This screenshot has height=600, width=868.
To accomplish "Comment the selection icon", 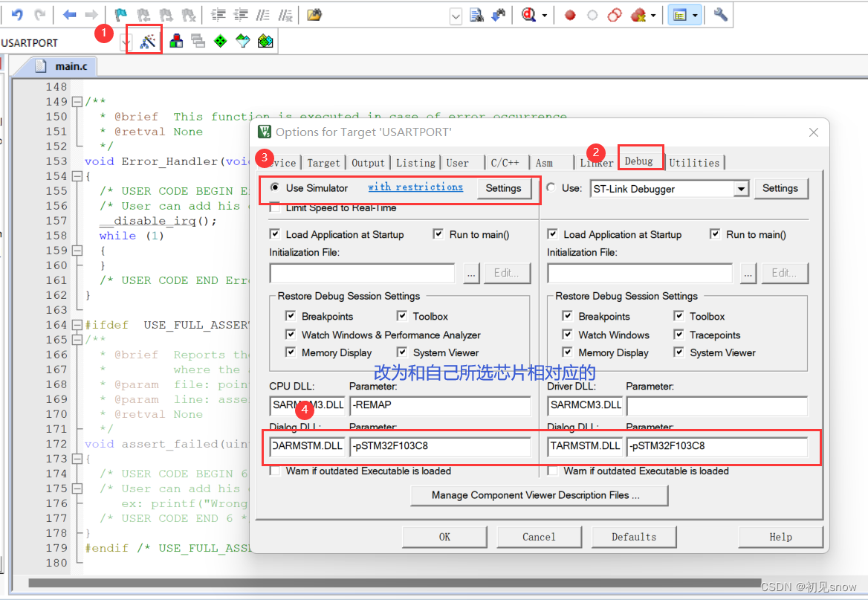I will click(x=263, y=15).
